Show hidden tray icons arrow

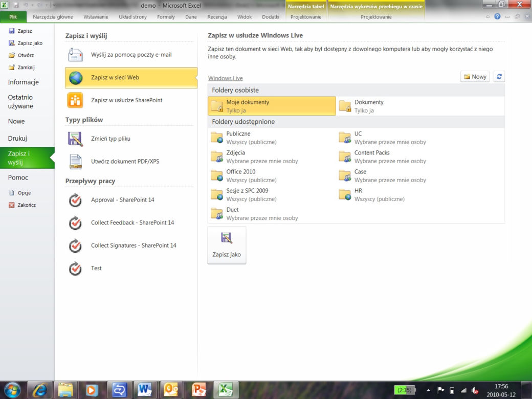click(428, 390)
